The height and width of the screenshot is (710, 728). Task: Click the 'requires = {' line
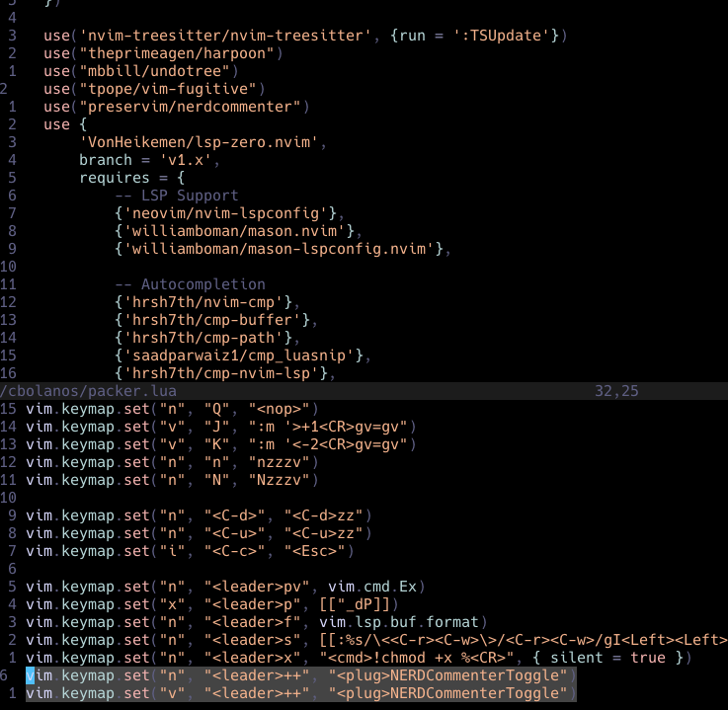click(131, 178)
